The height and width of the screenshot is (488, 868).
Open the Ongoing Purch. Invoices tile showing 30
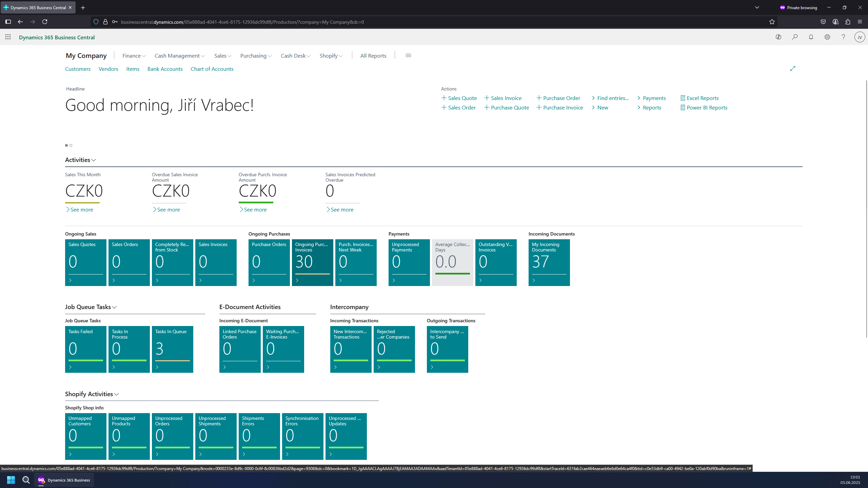click(x=313, y=263)
